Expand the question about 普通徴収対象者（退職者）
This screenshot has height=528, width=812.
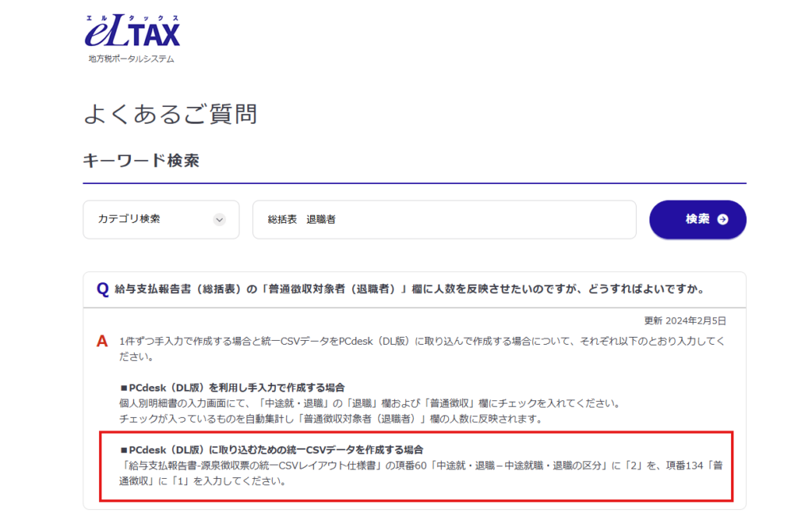tap(410, 289)
